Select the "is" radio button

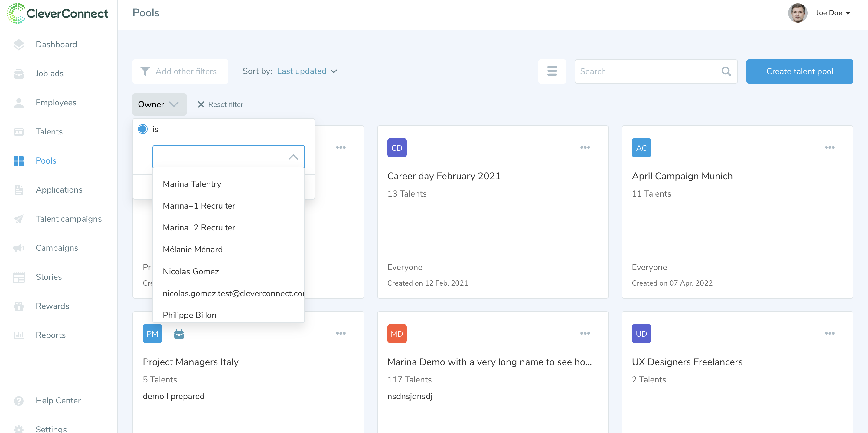[143, 129]
